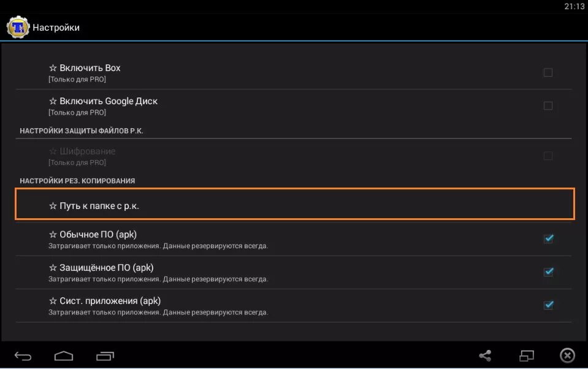Disable the Защищённое ПО (apk) checkbox

[x=548, y=272]
